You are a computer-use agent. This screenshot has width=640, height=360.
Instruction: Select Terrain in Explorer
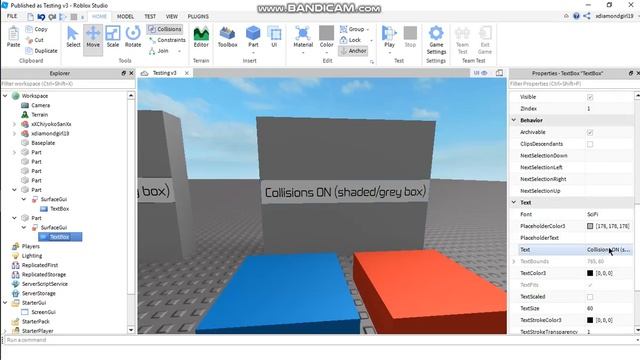coord(40,115)
